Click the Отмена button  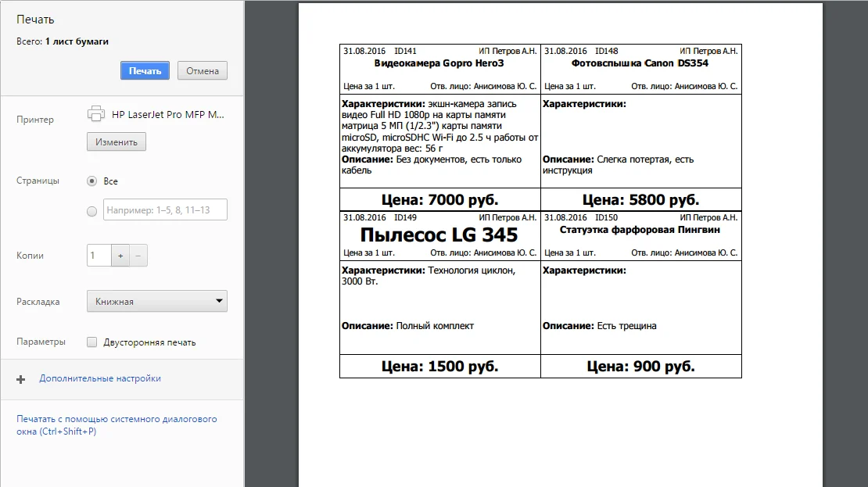(x=203, y=71)
